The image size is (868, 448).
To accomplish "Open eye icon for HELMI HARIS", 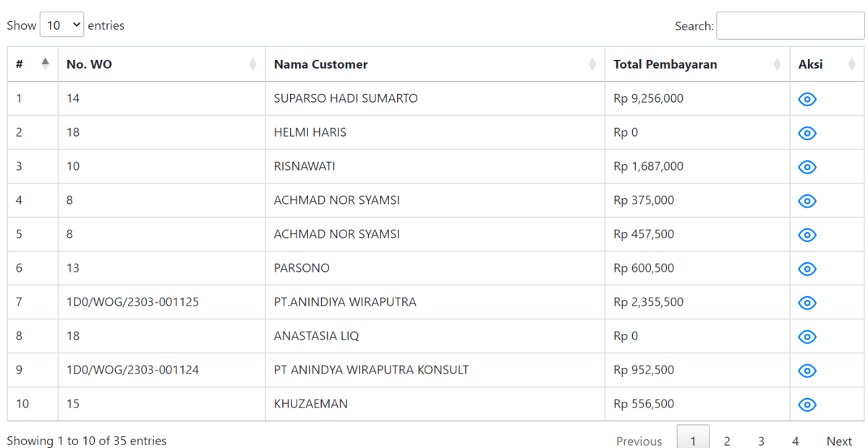I will 807,133.
